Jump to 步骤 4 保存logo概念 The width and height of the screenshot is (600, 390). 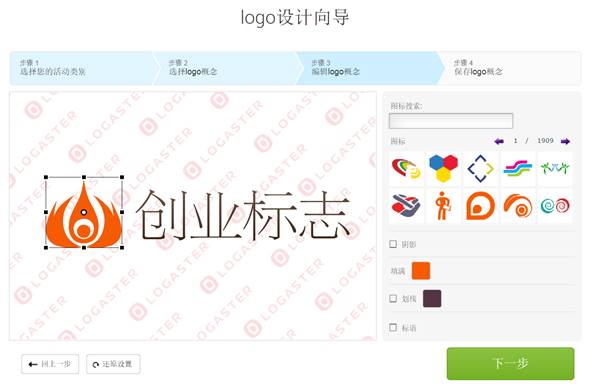[511, 68]
